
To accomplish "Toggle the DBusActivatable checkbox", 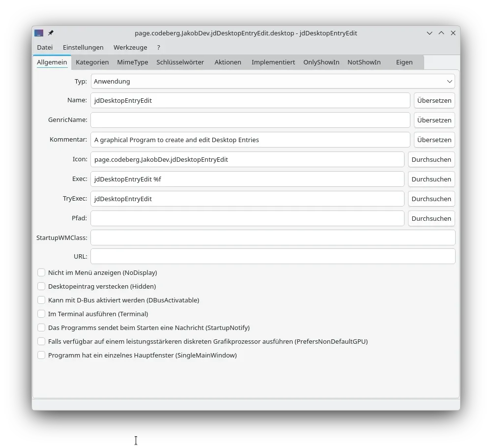I will tap(41, 300).
